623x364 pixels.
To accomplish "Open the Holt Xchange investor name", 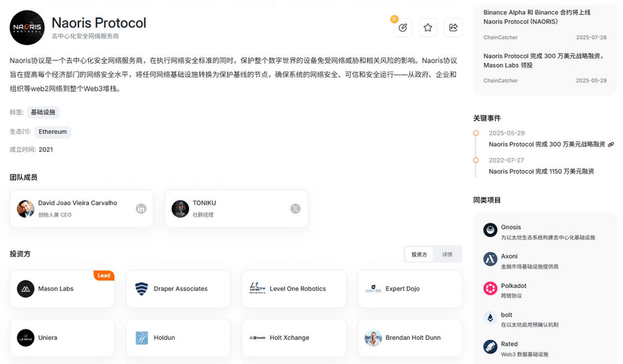I will point(289,338).
